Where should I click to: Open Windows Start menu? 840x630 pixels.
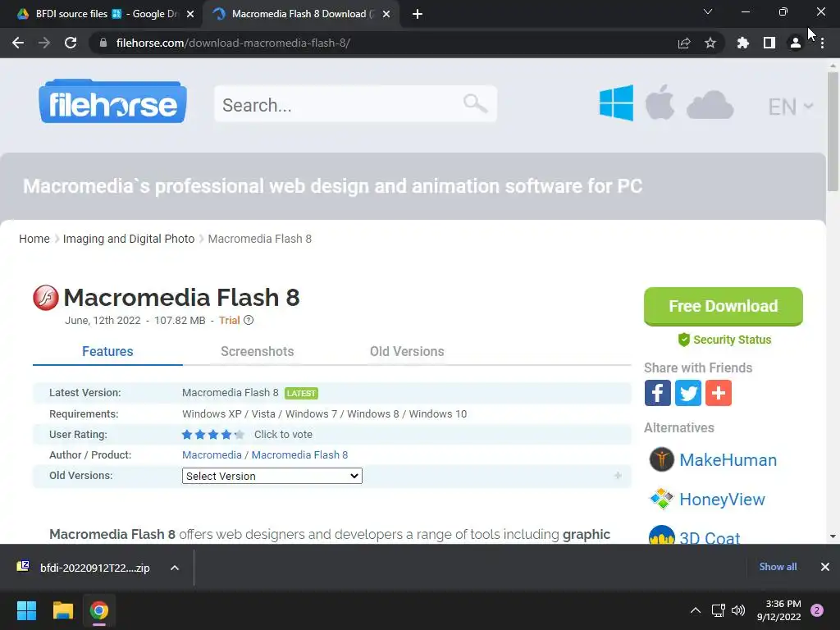click(26, 610)
